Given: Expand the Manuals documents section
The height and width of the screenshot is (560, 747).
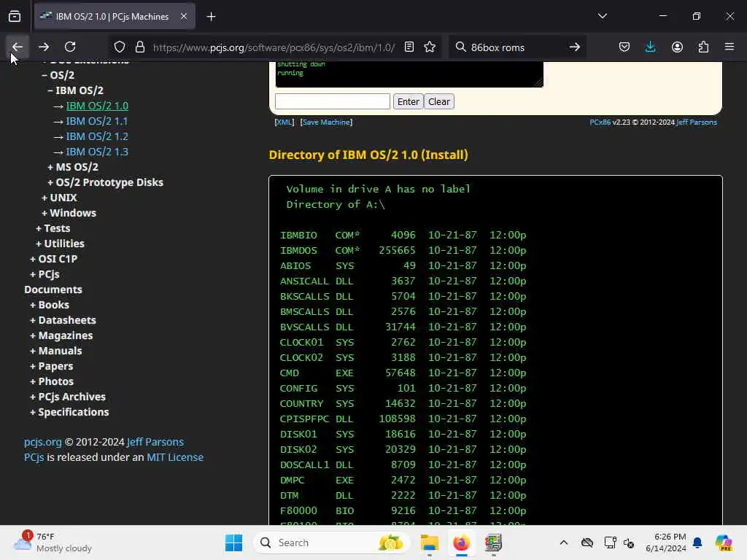Looking at the screenshot, I should point(55,351).
